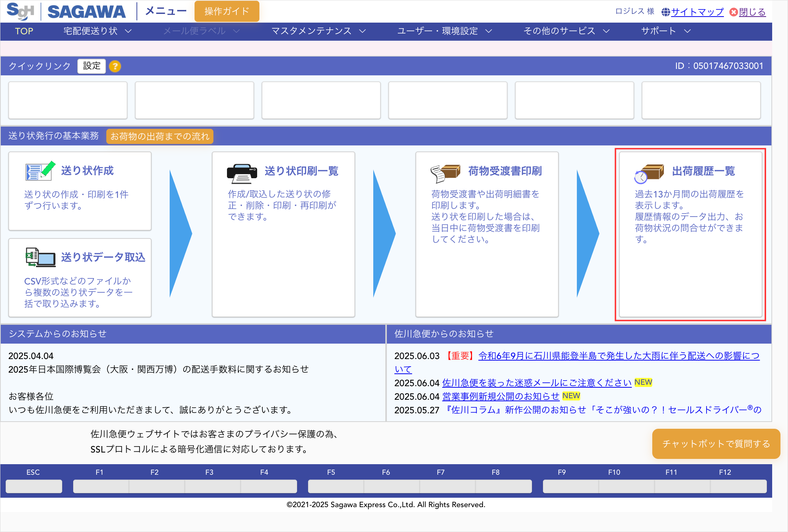Screen dimensions: 788x532
Task: Click the F8 function key button
Action: click(504, 486)
